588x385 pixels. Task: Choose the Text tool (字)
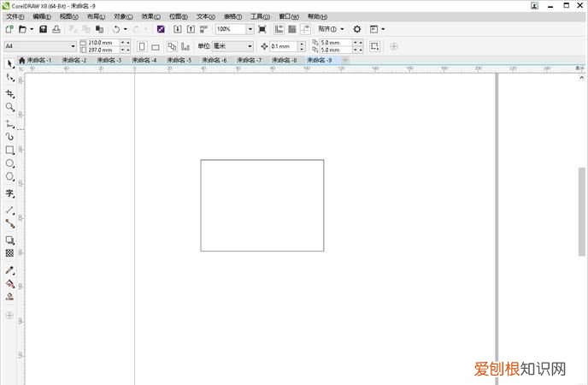click(x=9, y=194)
